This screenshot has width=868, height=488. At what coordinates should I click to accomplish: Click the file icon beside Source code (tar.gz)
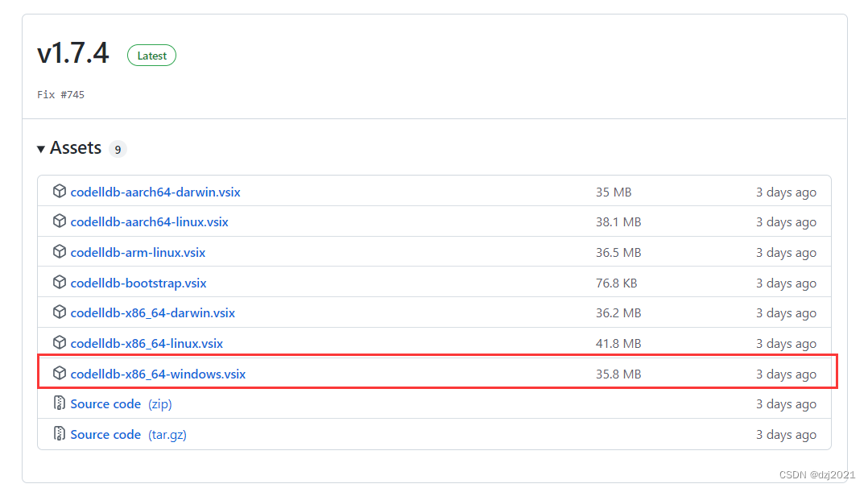coord(60,434)
